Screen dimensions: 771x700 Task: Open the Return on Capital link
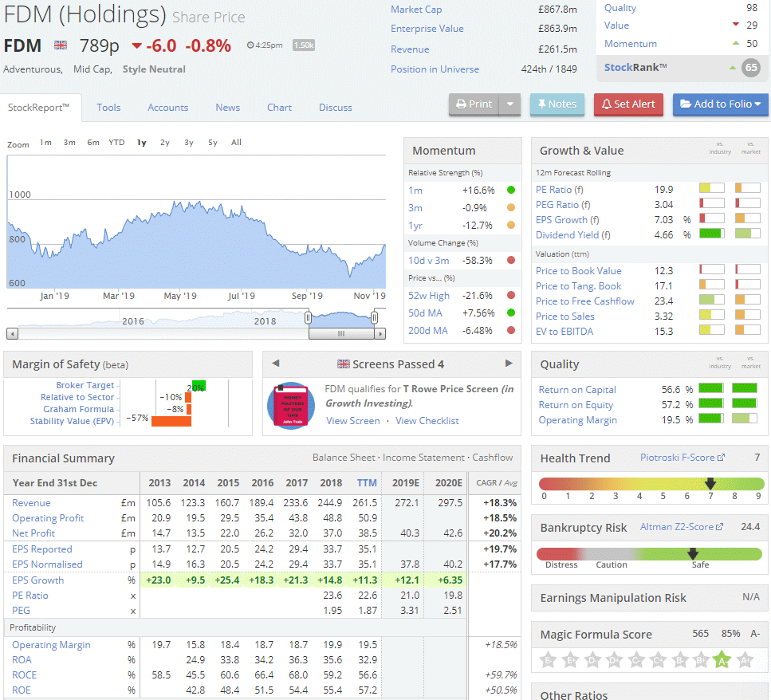[x=577, y=389]
